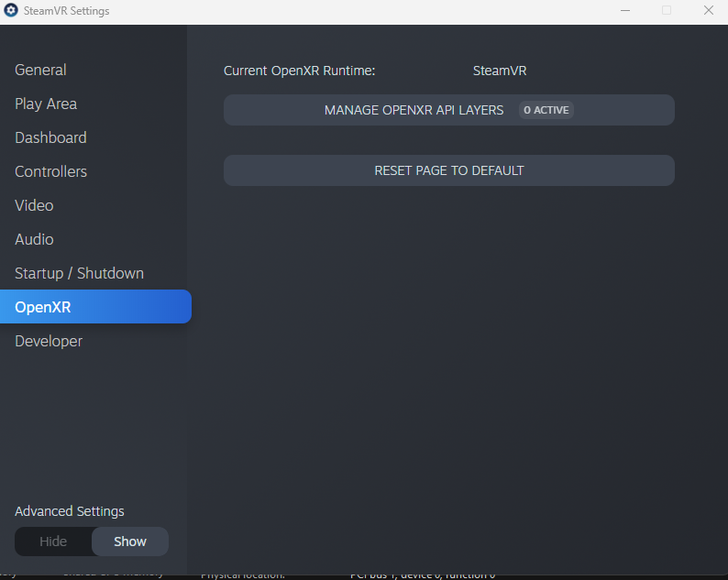Minimize the SteamVR Settings window
The height and width of the screenshot is (580, 728).
[x=625, y=10]
